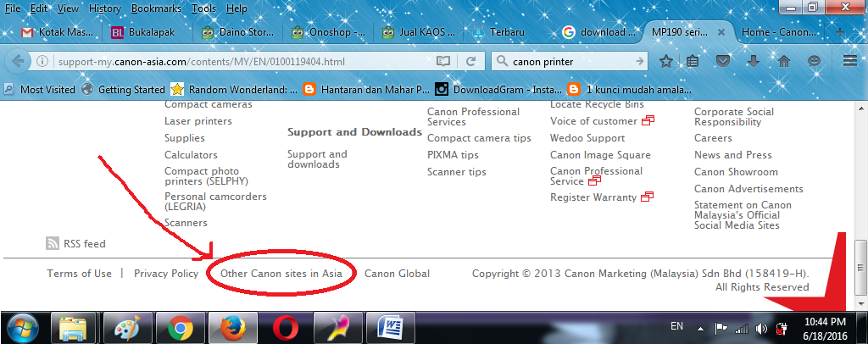Open the Bookmarks menu
Screen dimensions: 868x344
click(x=156, y=8)
